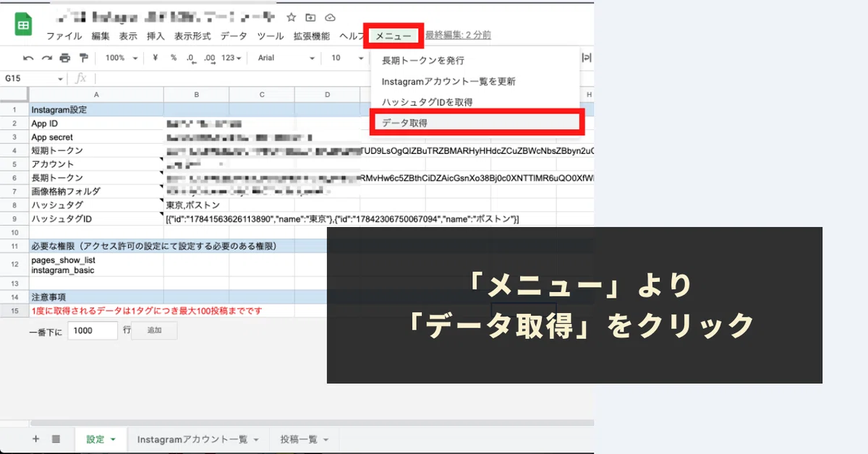This screenshot has height=454, width=868.
Task: Open the 拡張機能 menu
Action: pos(312,35)
